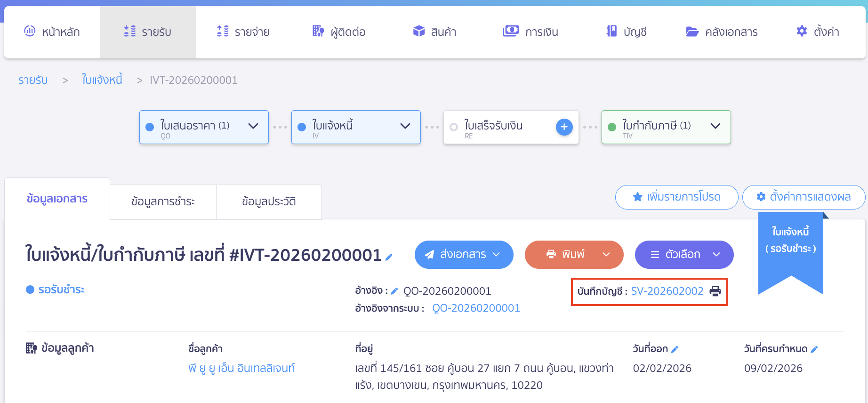Click pencil icon to edit อ้างอิง reference
The height and width of the screenshot is (403, 868).
tap(394, 291)
